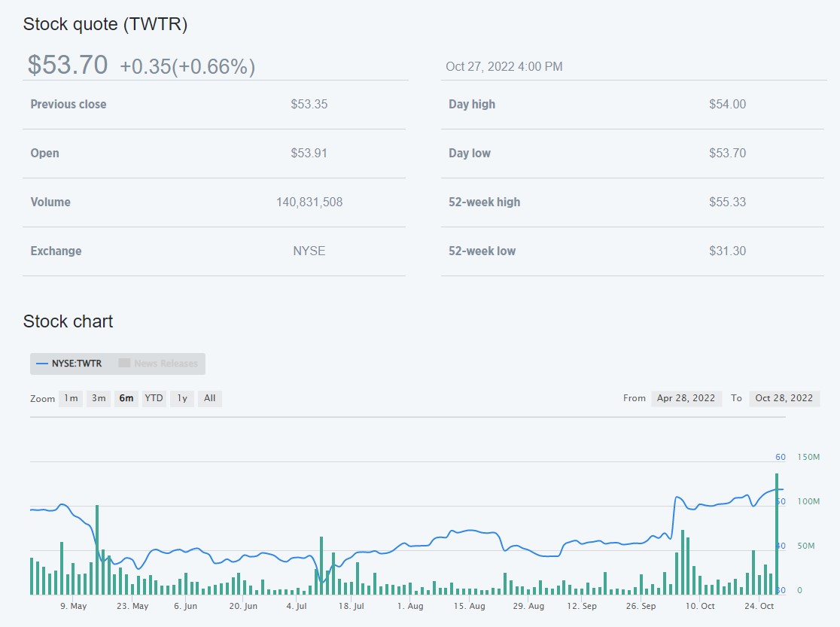Click the "Open" row label
Screen dimensions: 840x627
45,154
